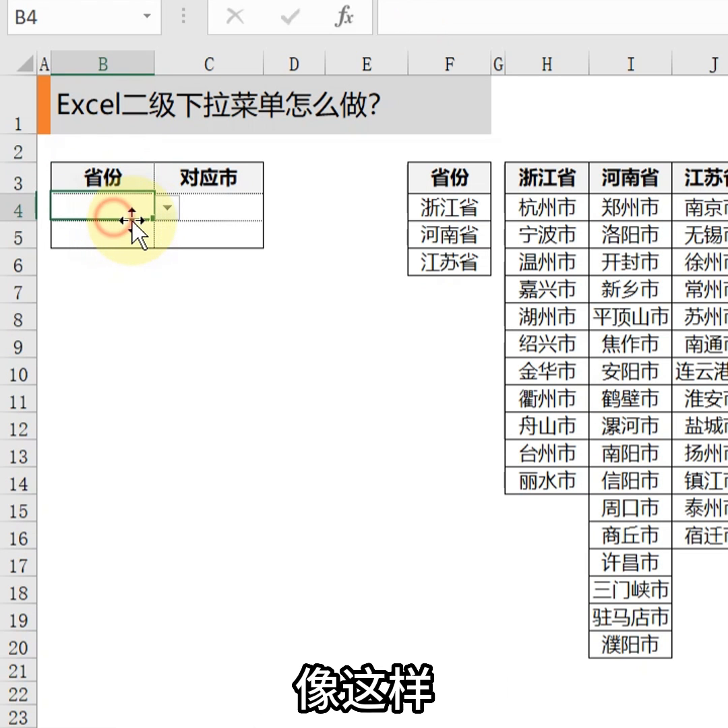Click cell 舟山市
728x728 pixels.
(547, 426)
